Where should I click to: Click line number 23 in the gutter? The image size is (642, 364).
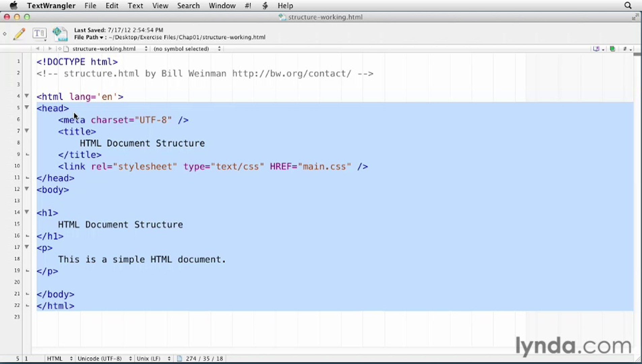click(17, 317)
